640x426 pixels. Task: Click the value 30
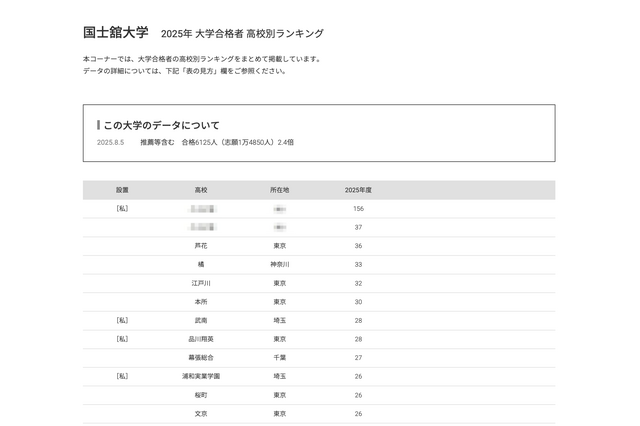coord(358,302)
